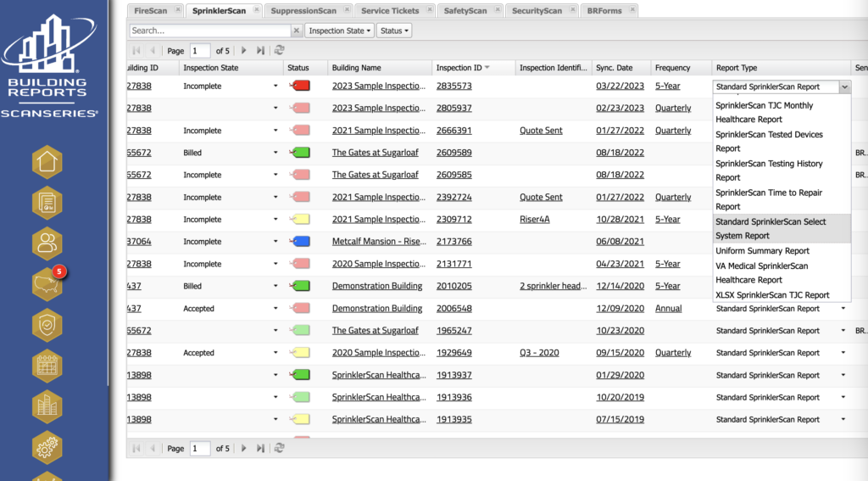Click green status tag for inspection 2010205
The image size is (868, 481).
tap(299, 286)
